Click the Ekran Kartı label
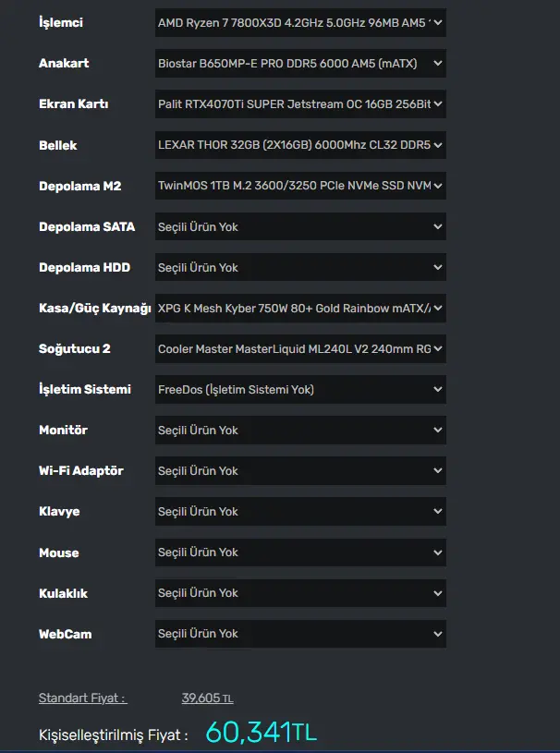Screen dimensions: 560x753 coord(74,104)
